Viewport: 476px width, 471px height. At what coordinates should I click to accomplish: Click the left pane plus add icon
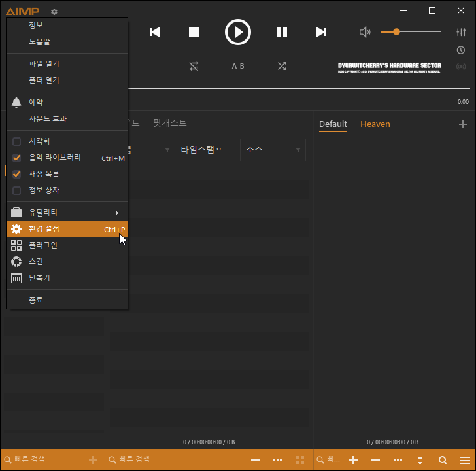coord(93,460)
